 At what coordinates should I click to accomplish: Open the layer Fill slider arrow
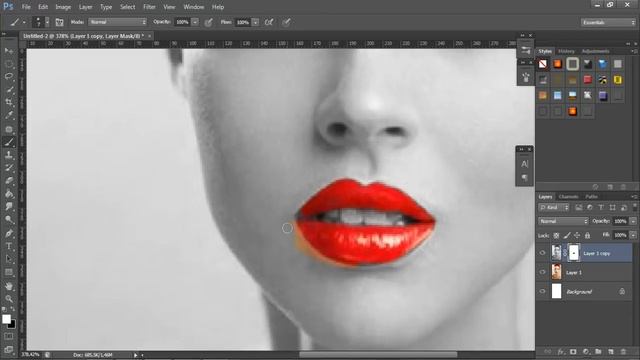[x=633, y=235]
